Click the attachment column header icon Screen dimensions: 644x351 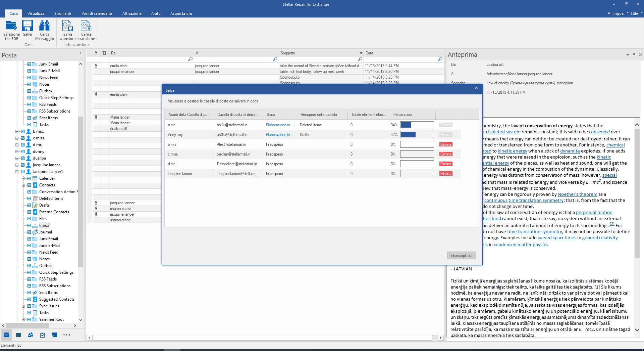point(96,53)
